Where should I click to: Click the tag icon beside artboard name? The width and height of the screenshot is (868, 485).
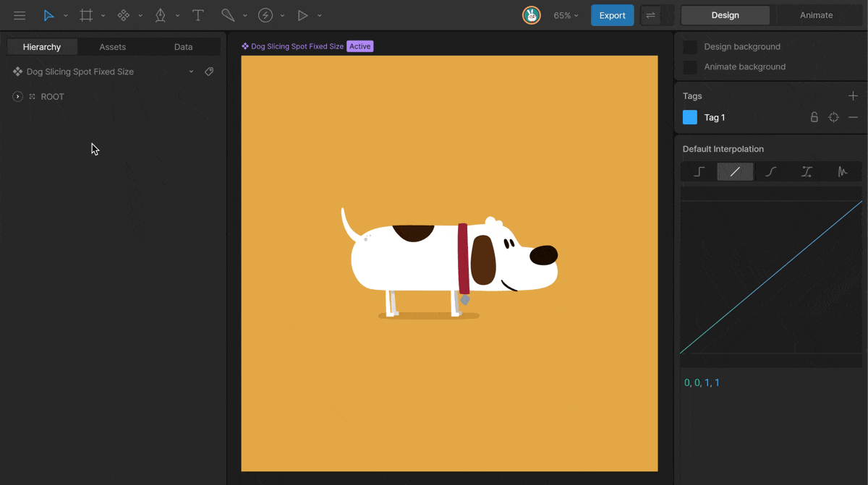click(209, 72)
